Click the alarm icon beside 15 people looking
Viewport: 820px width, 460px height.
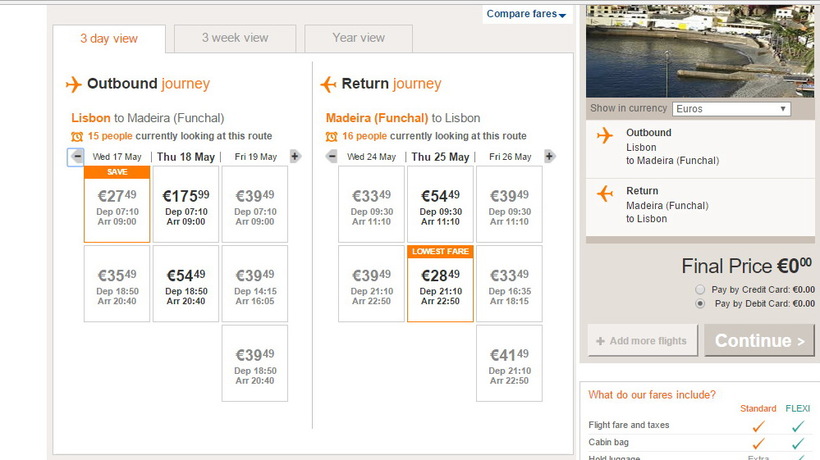78,136
